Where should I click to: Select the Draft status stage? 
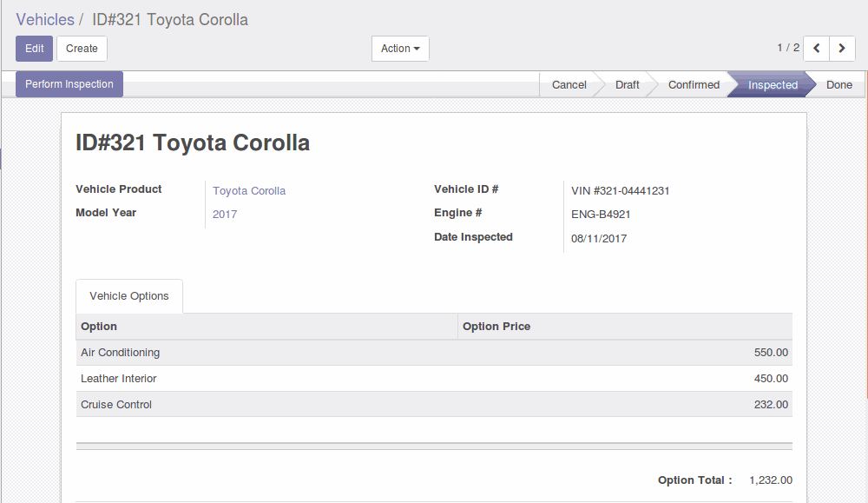click(x=628, y=85)
